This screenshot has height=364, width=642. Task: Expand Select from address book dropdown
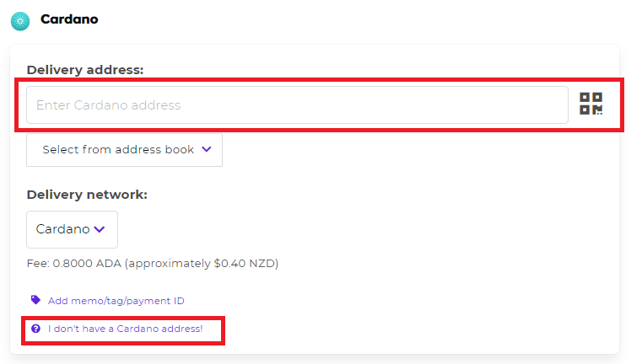click(125, 150)
